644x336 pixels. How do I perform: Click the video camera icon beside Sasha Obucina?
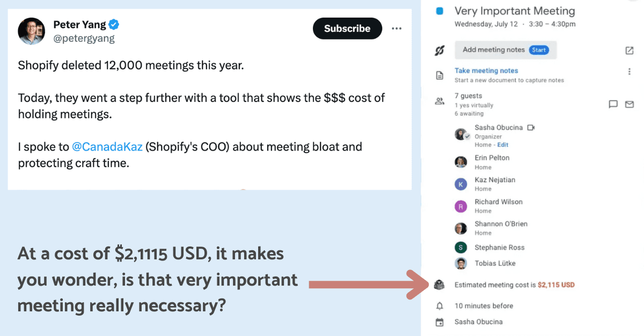click(x=531, y=128)
